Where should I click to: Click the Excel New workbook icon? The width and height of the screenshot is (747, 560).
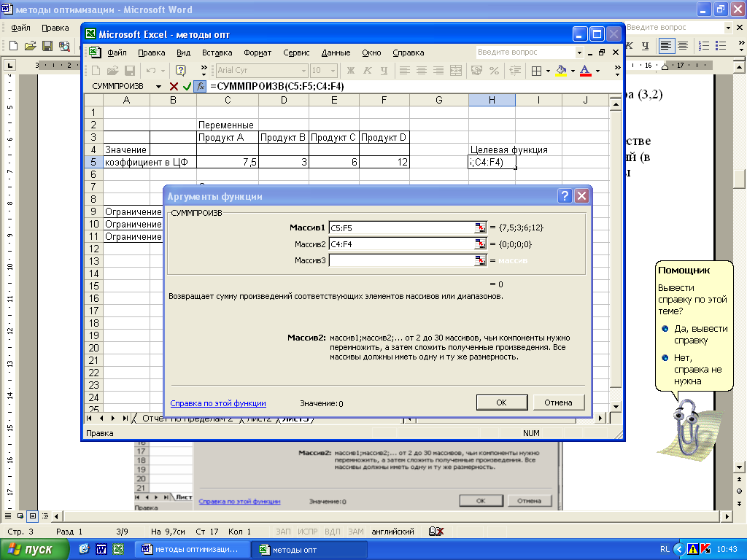96,71
